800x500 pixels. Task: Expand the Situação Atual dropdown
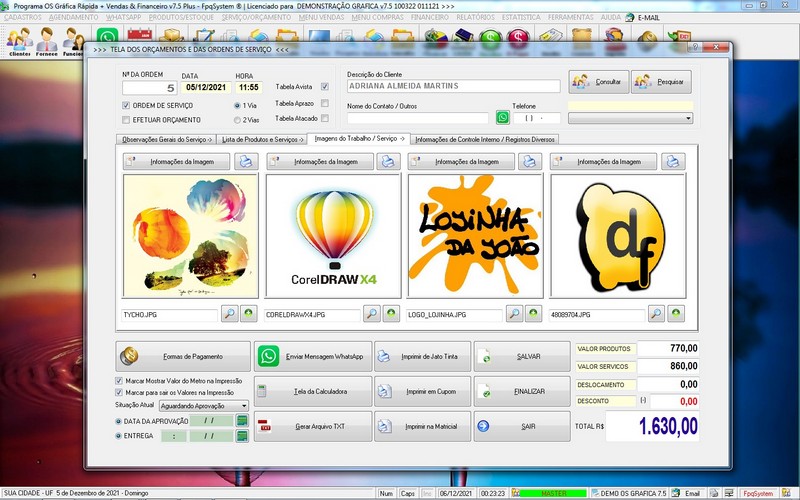click(x=244, y=406)
